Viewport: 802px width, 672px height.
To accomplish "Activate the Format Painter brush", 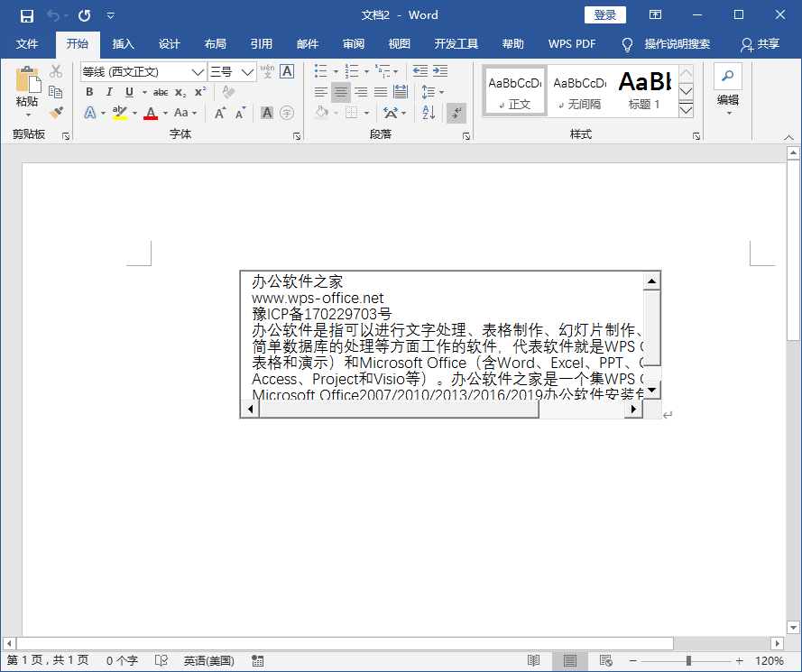I will [56, 112].
